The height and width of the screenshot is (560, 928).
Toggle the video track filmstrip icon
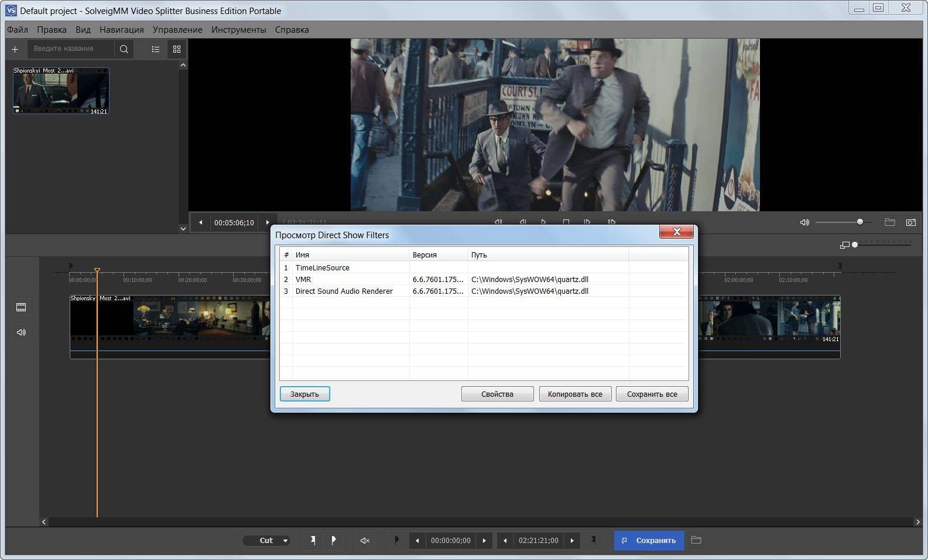click(22, 307)
